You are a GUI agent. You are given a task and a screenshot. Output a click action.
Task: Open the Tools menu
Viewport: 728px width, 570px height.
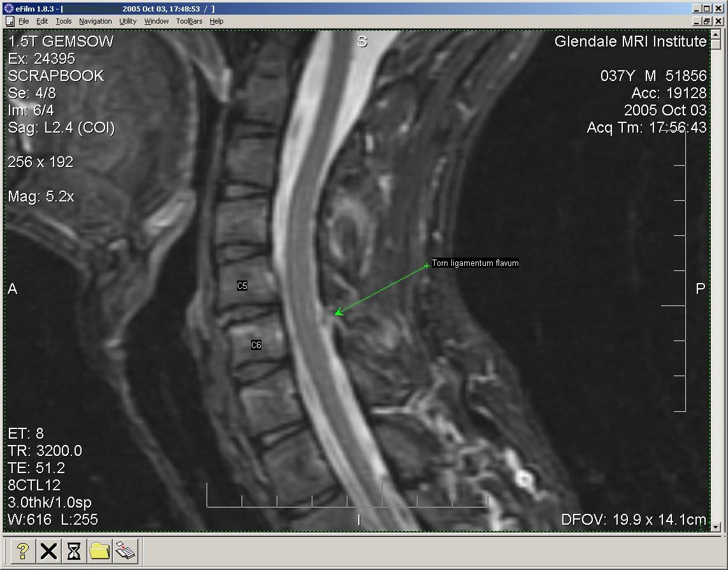(x=64, y=21)
